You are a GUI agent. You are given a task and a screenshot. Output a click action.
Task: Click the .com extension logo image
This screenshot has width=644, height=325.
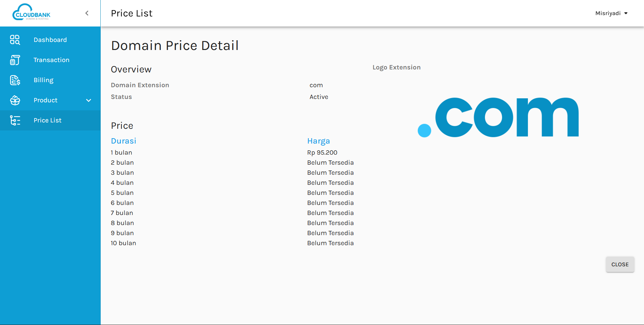tap(498, 117)
